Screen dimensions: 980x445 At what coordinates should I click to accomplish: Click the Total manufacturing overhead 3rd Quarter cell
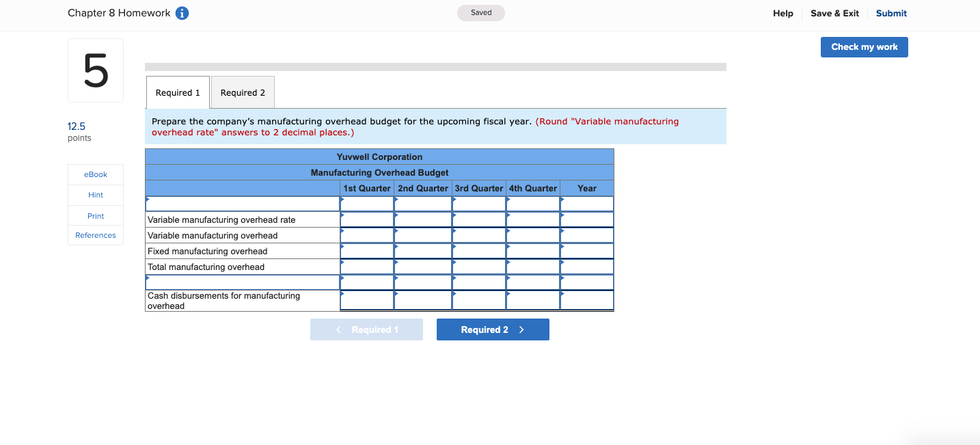tap(478, 267)
